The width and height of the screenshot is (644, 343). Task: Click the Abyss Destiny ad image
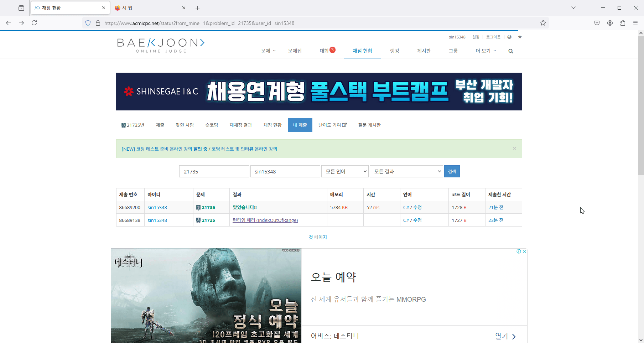coord(206,296)
